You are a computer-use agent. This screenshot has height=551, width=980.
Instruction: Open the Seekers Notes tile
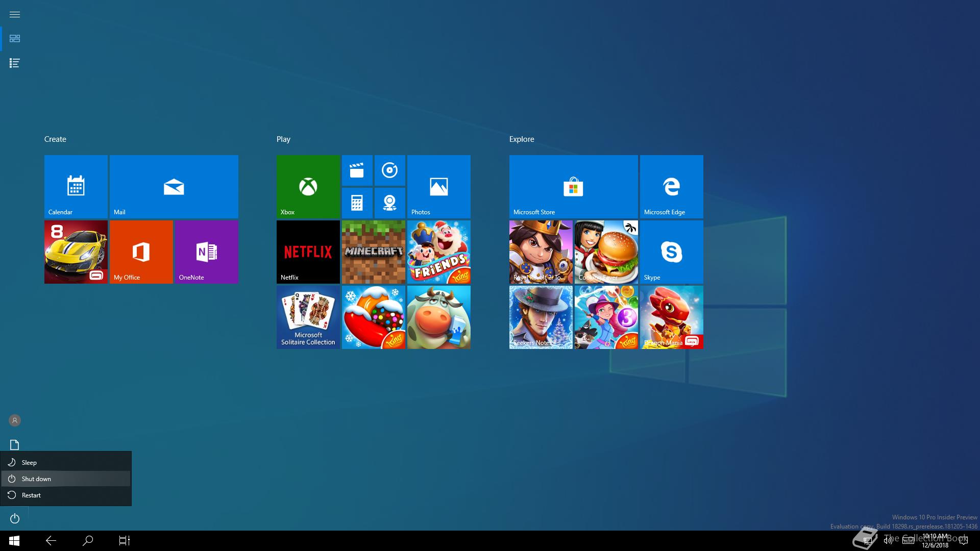tap(541, 317)
